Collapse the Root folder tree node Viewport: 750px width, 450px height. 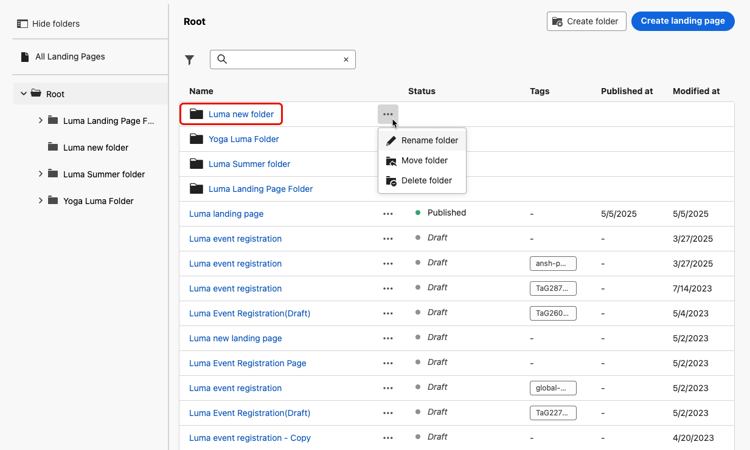tap(24, 94)
